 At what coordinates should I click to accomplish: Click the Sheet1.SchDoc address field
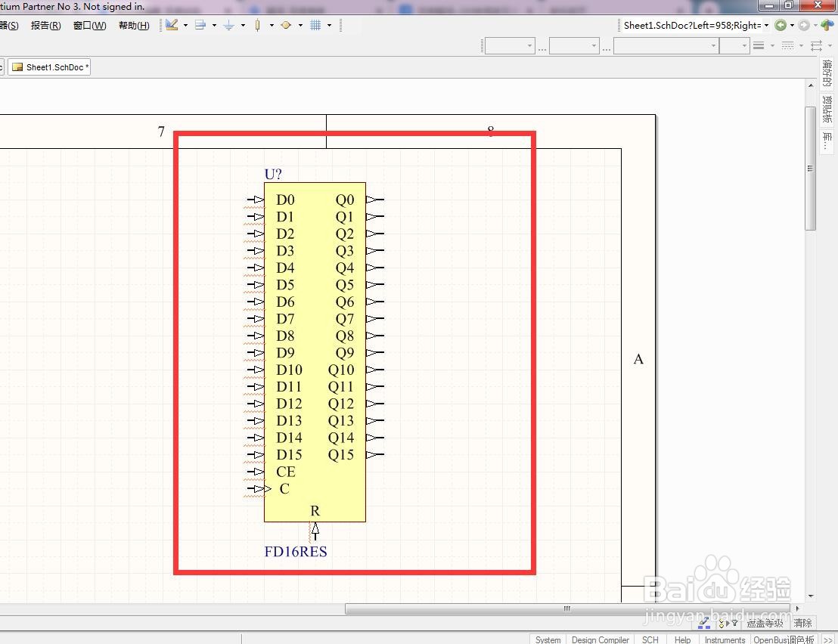click(691, 25)
